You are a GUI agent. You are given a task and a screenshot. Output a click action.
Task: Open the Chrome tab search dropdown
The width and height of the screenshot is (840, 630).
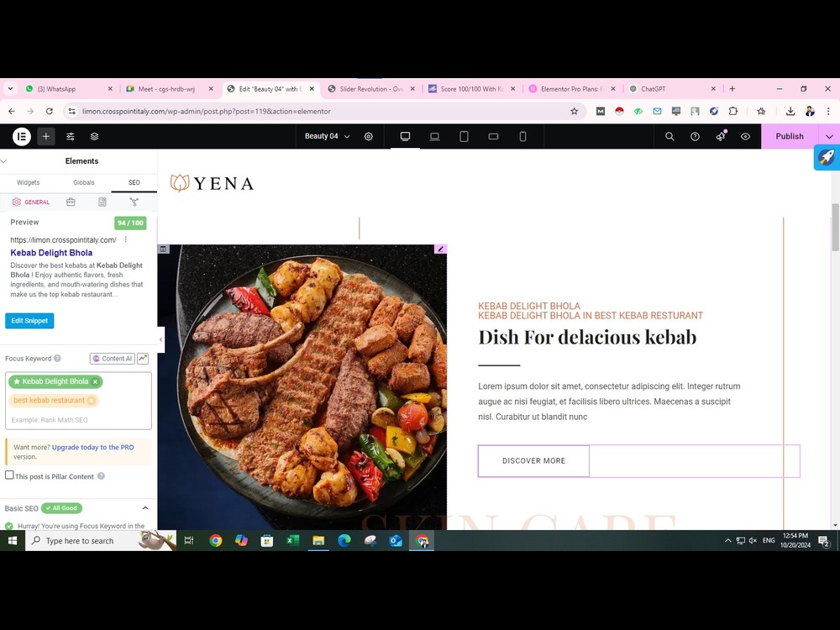tap(11, 89)
